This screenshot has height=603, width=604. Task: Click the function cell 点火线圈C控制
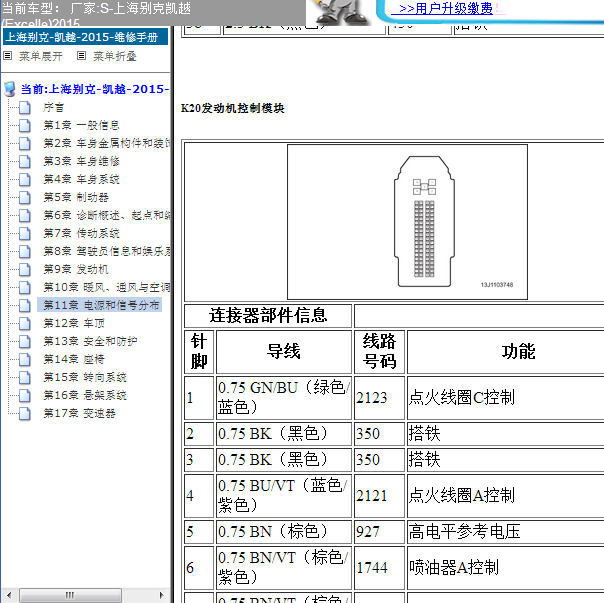pos(505,398)
